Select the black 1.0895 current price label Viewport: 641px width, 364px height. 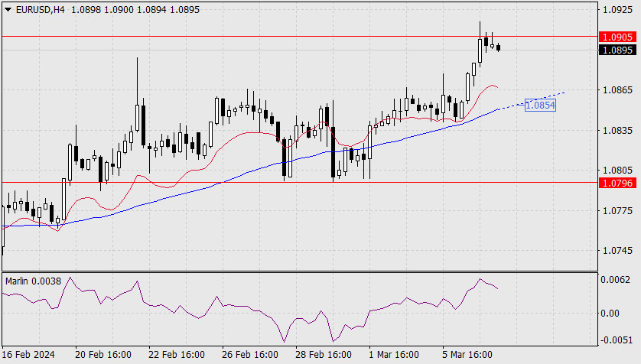[x=618, y=50]
